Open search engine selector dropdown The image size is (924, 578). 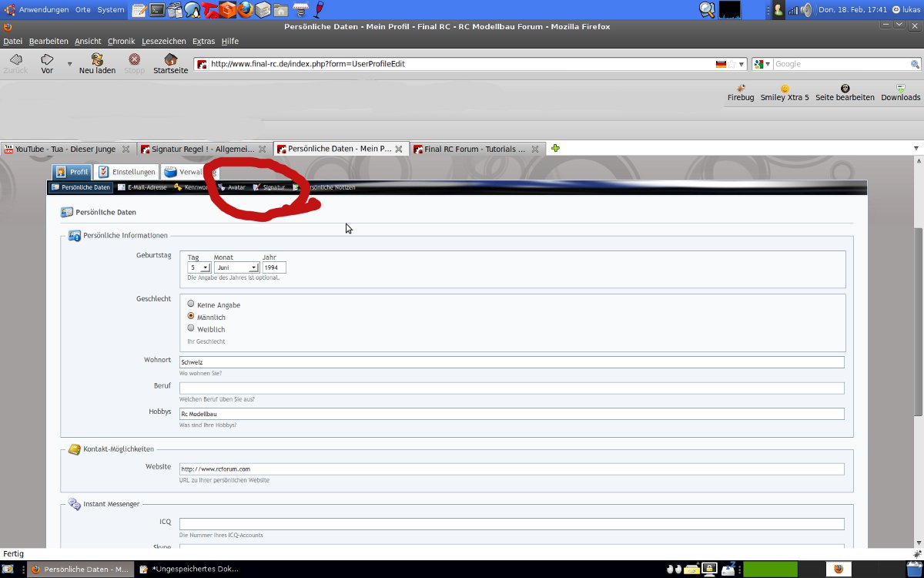[762, 64]
